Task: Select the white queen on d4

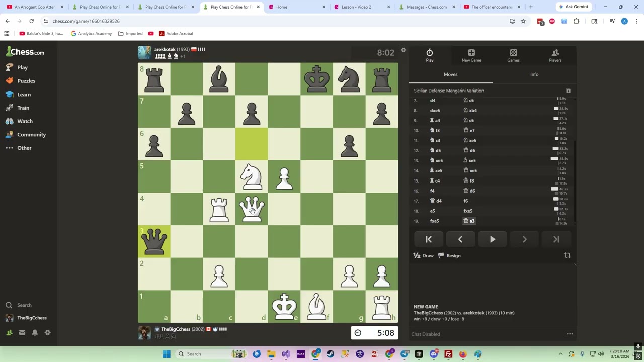Action: coord(252,209)
